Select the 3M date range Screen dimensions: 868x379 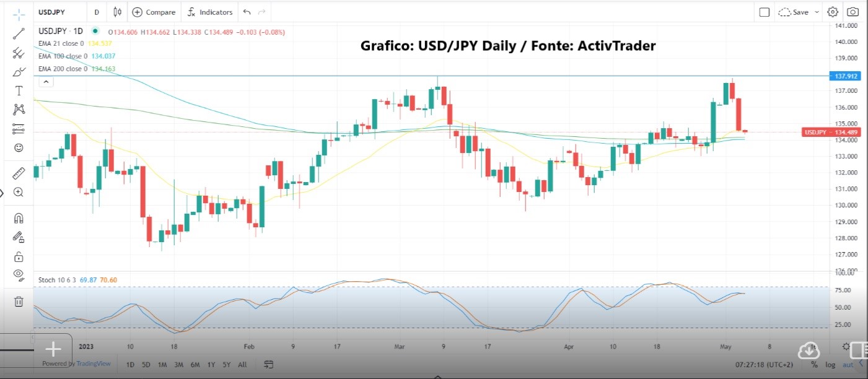click(x=178, y=365)
